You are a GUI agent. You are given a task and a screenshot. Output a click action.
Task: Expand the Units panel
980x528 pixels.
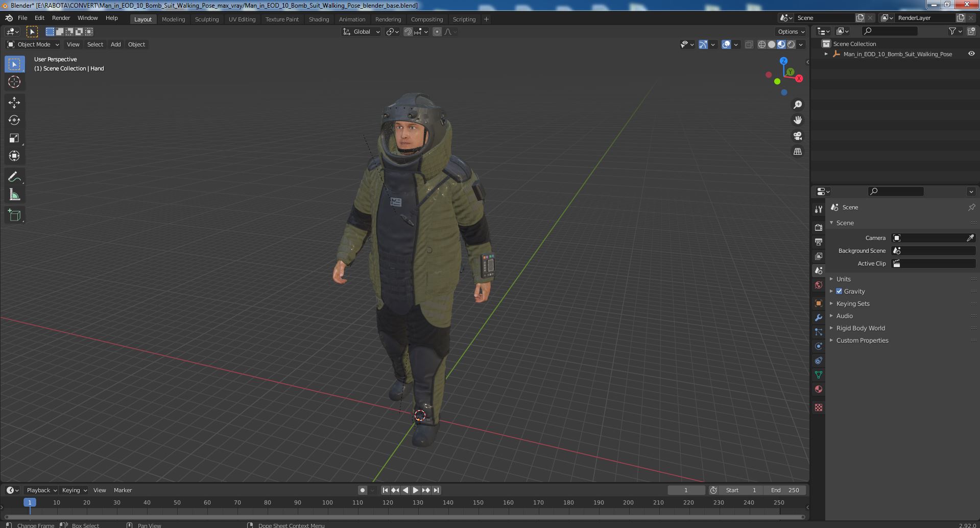click(x=843, y=279)
